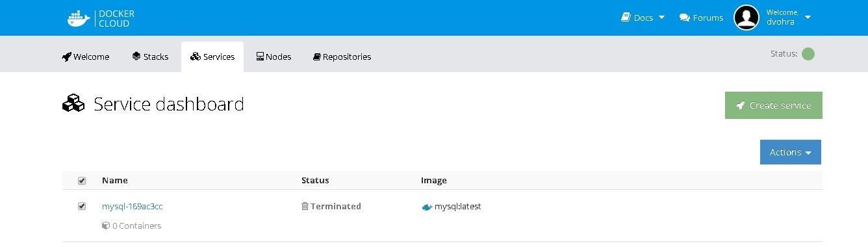Click the Docker Cloud whale logo
Screen dimensions: 868x247
(x=79, y=19)
